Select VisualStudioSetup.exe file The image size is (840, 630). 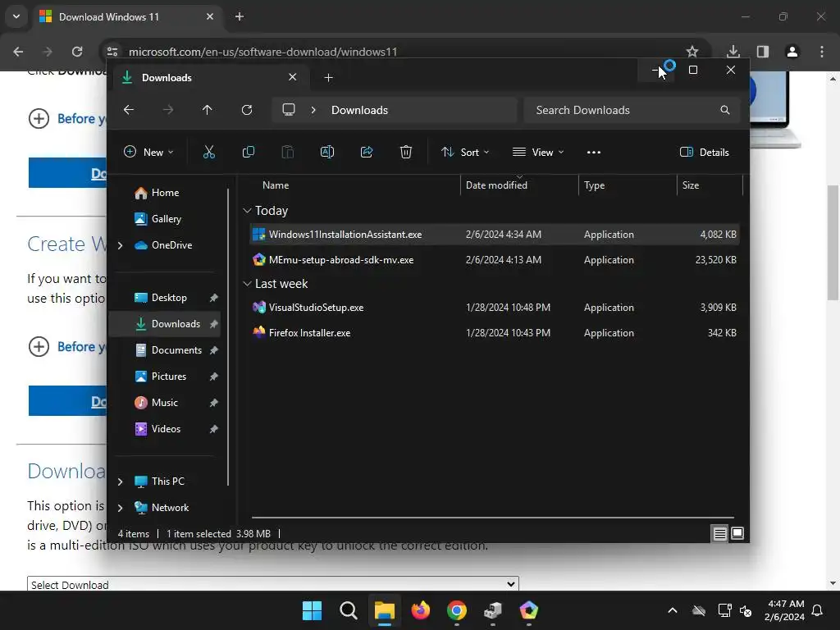tap(495, 308)
